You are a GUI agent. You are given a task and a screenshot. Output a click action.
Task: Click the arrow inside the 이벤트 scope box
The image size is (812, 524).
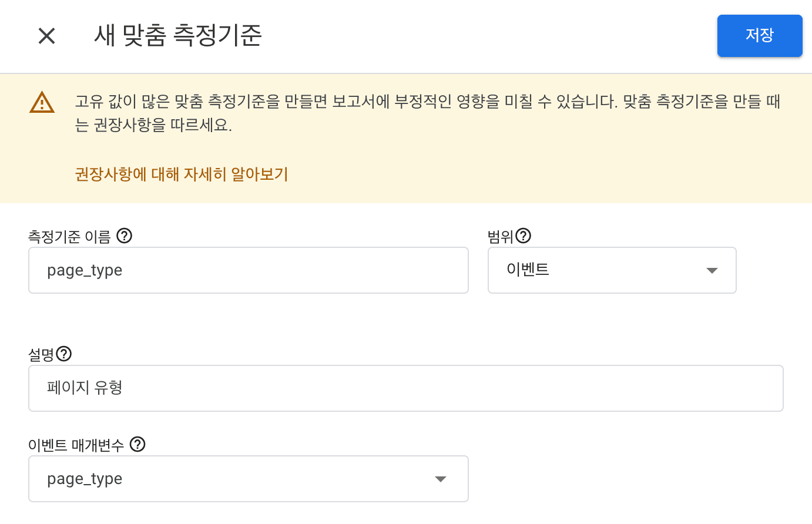712,270
